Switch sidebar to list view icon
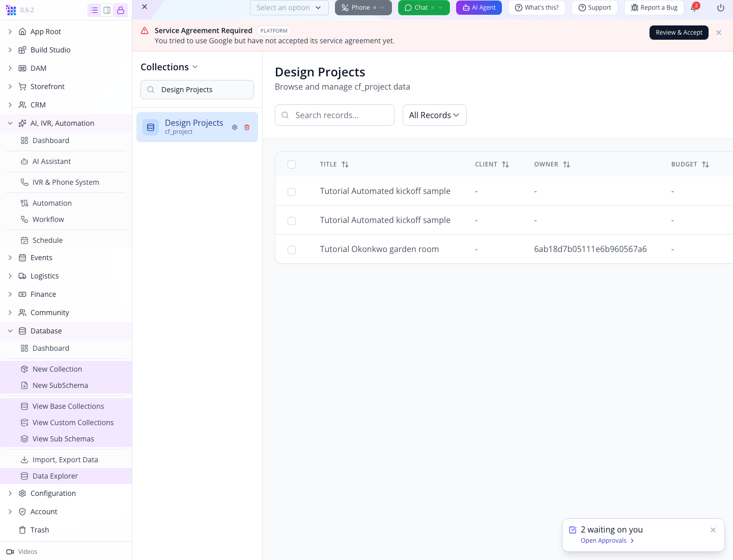The height and width of the screenshot is (560, 733). [94, 10]
